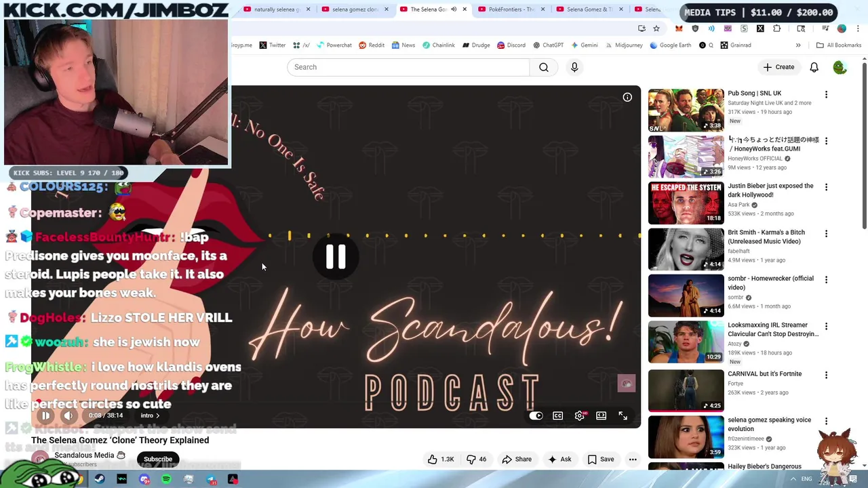
Task: Open the All Bookmarks folder
Action: pos(839,45)
